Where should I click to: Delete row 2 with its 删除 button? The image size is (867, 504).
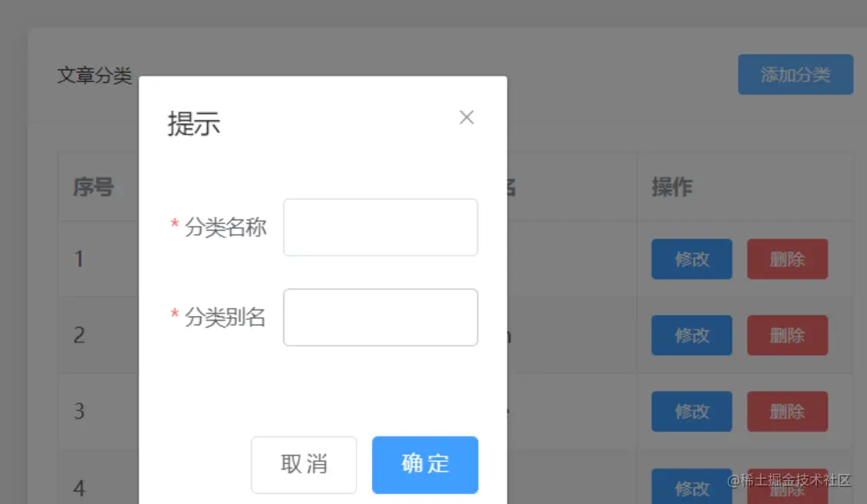[788, 335]
